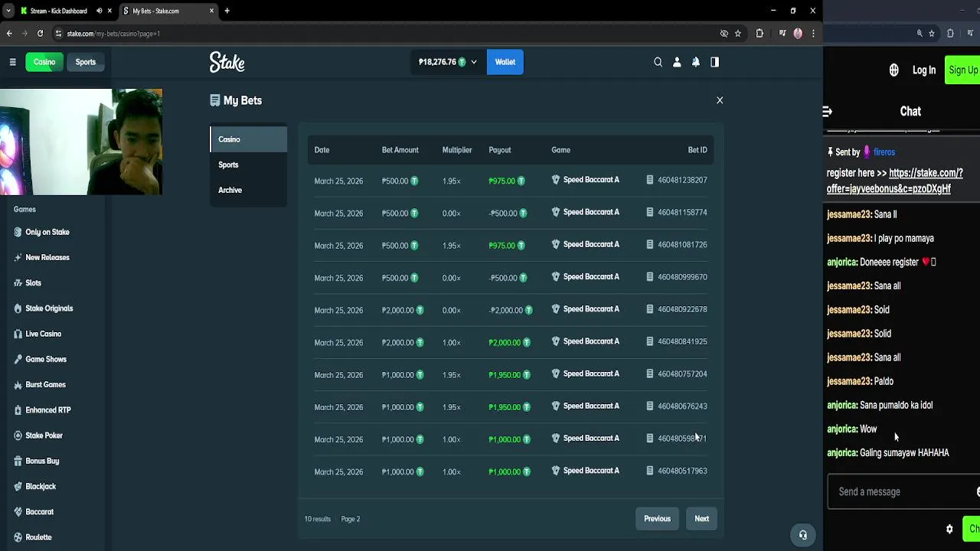
Task: Open the user profile icon
Action: (677, 62)
